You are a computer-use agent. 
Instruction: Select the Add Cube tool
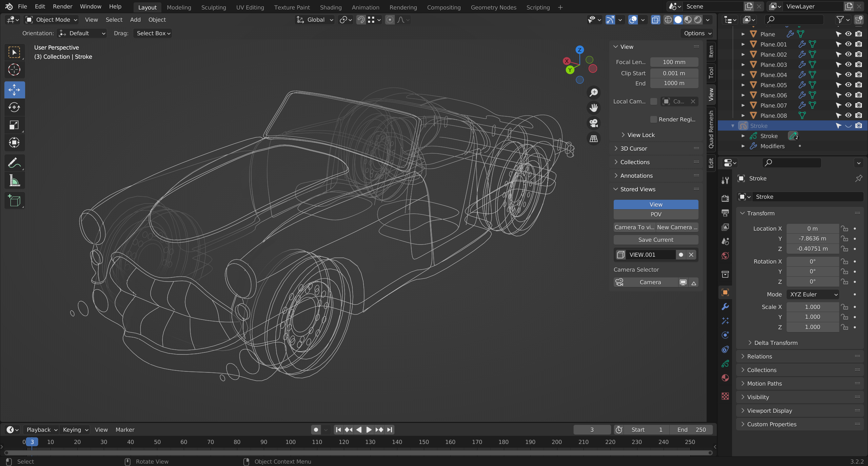pyautogui.click(x=14, y=201)
